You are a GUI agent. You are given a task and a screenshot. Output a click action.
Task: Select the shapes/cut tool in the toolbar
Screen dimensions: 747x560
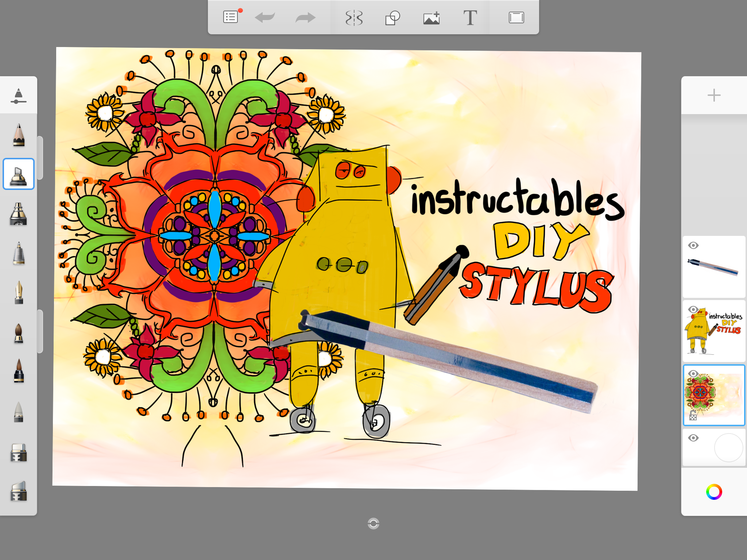pos(392,17)
